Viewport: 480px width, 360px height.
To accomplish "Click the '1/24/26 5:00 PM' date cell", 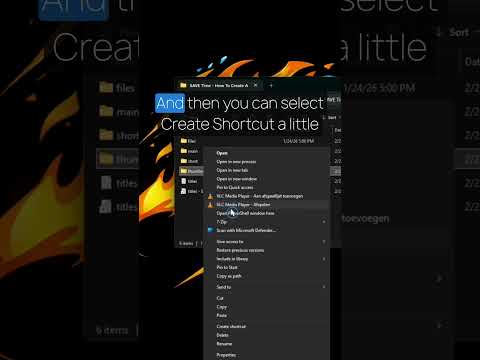I will [298, 141].
